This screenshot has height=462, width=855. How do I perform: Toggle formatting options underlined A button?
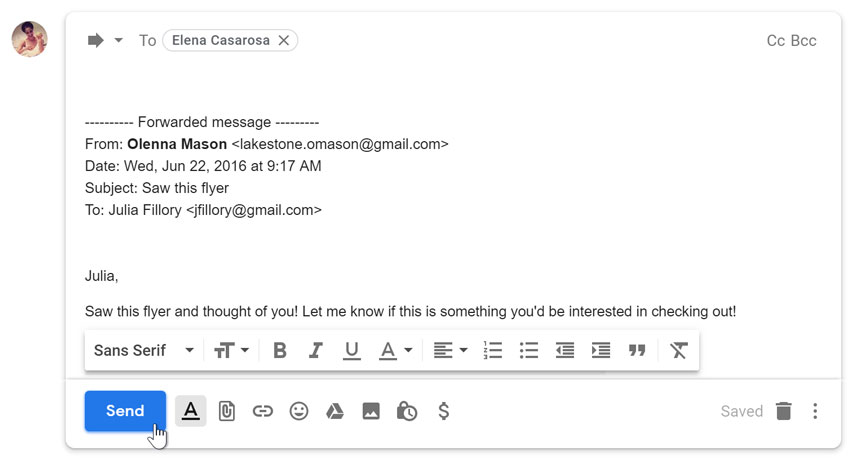tap(190, 411)
